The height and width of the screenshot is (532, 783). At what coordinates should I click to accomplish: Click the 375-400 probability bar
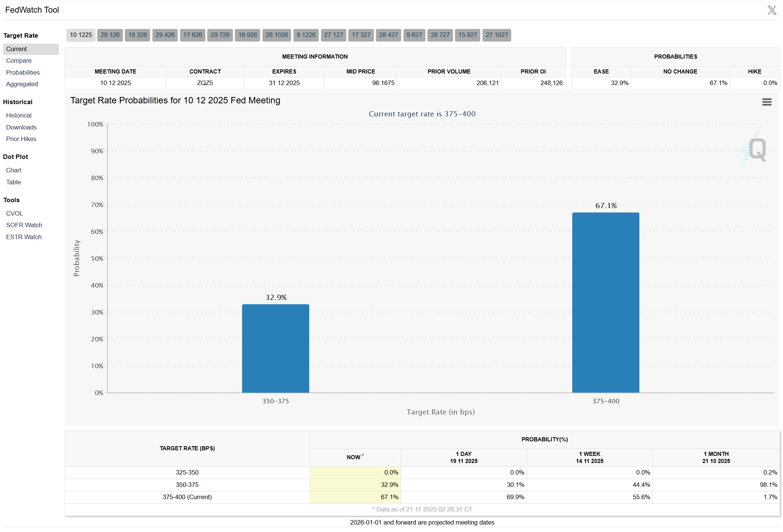click(x=605, y=302)
